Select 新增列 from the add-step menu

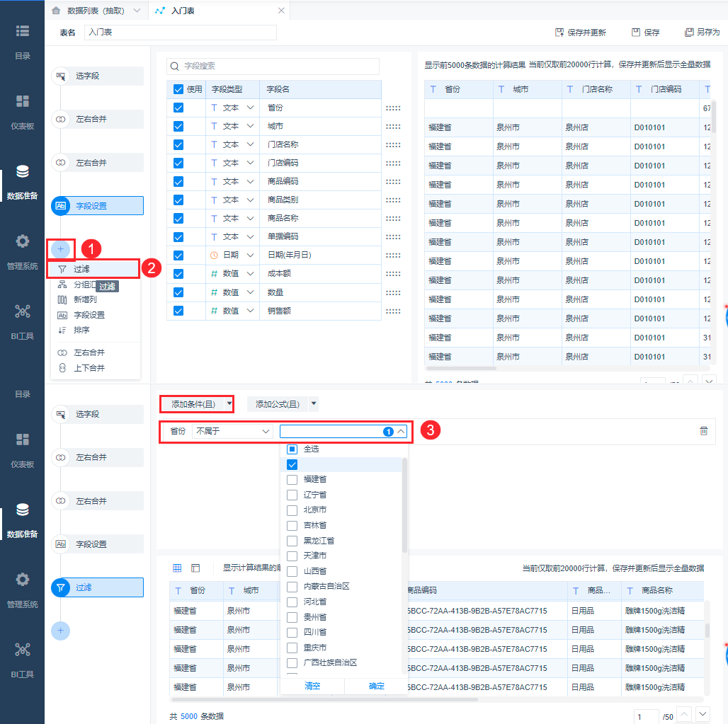85,300
